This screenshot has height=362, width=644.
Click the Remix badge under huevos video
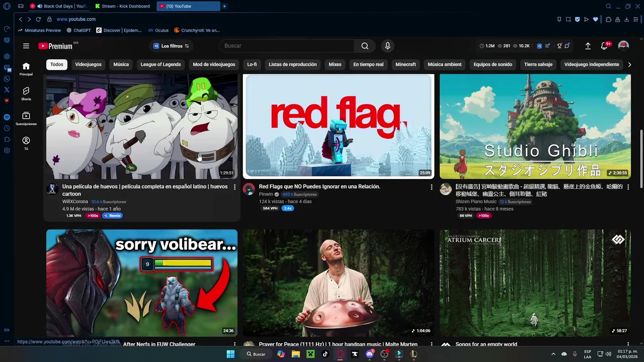click(x=112, y=216)
